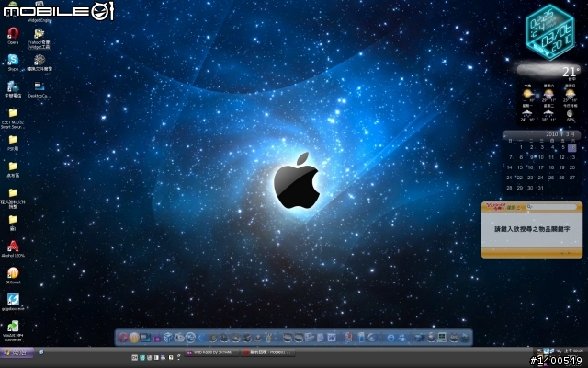Click the pencil cup icon in the dock
Screen dimensions: 588x368
click(269, 338)
